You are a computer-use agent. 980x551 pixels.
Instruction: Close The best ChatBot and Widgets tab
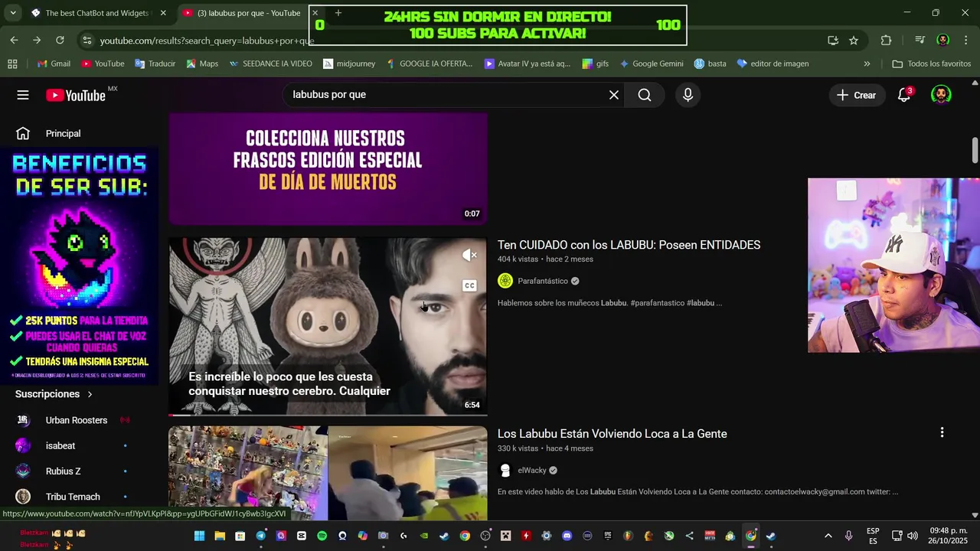point(163,13)
